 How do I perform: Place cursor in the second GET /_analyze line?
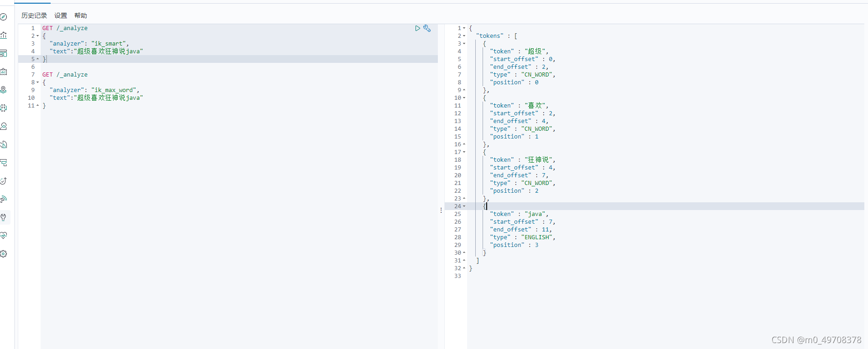[x=65, y=75]
